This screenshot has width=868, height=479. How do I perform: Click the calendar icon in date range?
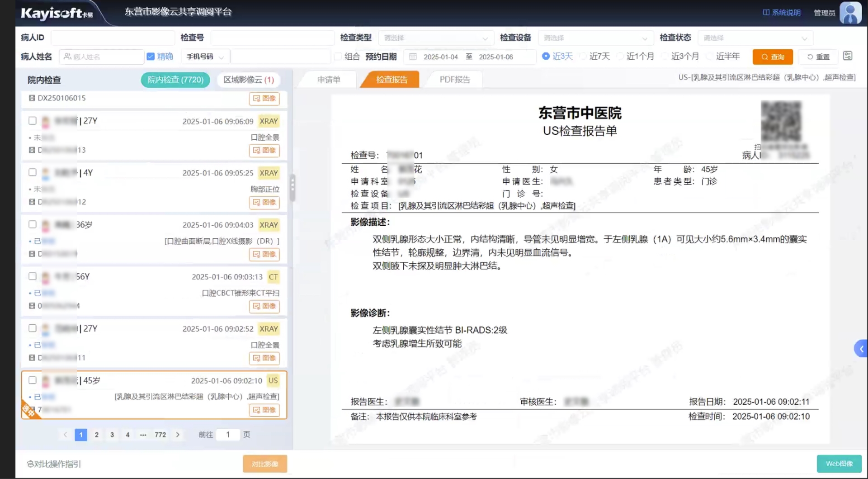coord(413,57)
